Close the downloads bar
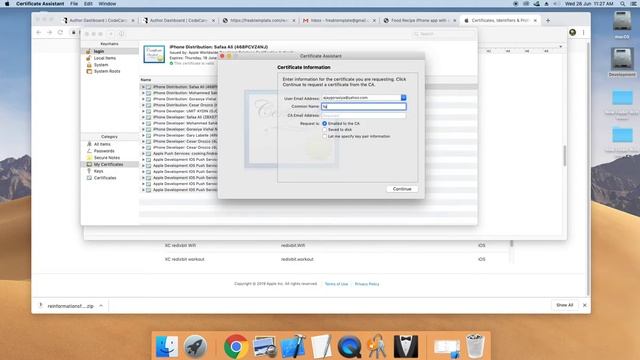640x360 pixels. (x=584, y=305)
